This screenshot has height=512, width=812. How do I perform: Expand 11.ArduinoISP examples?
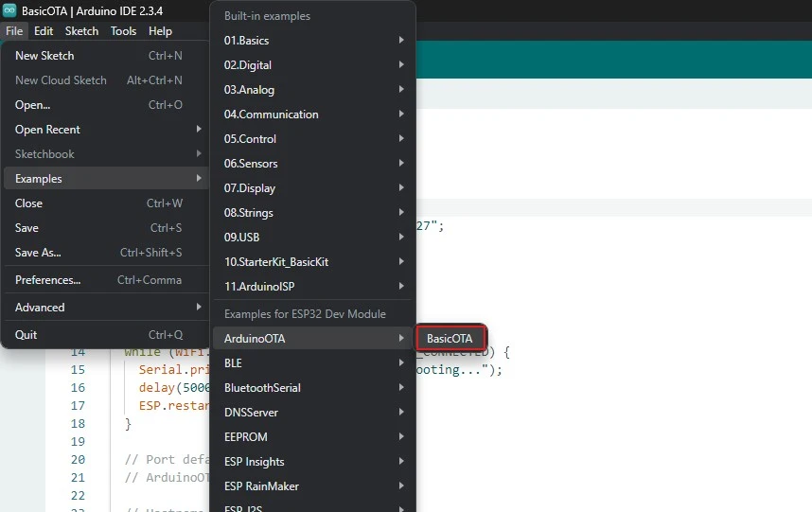(x=313, y=287)
